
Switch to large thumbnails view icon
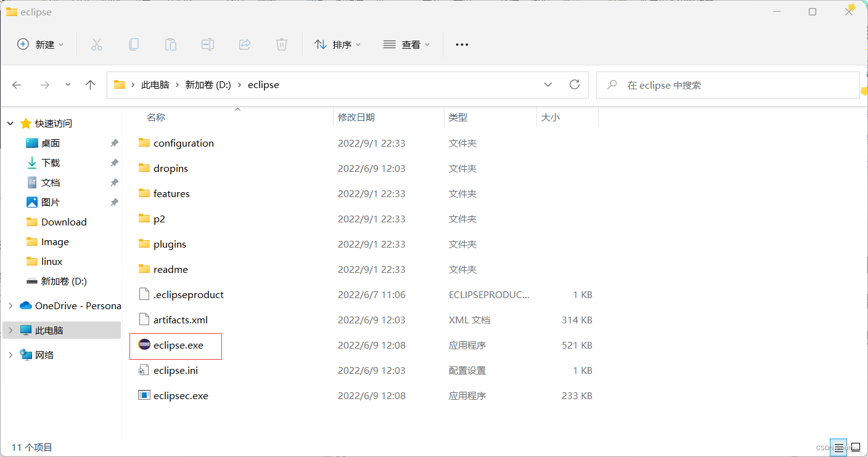[x=855, y=447]
